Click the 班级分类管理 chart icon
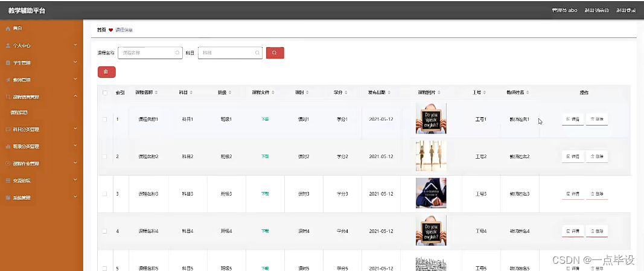 click(8, 146)
